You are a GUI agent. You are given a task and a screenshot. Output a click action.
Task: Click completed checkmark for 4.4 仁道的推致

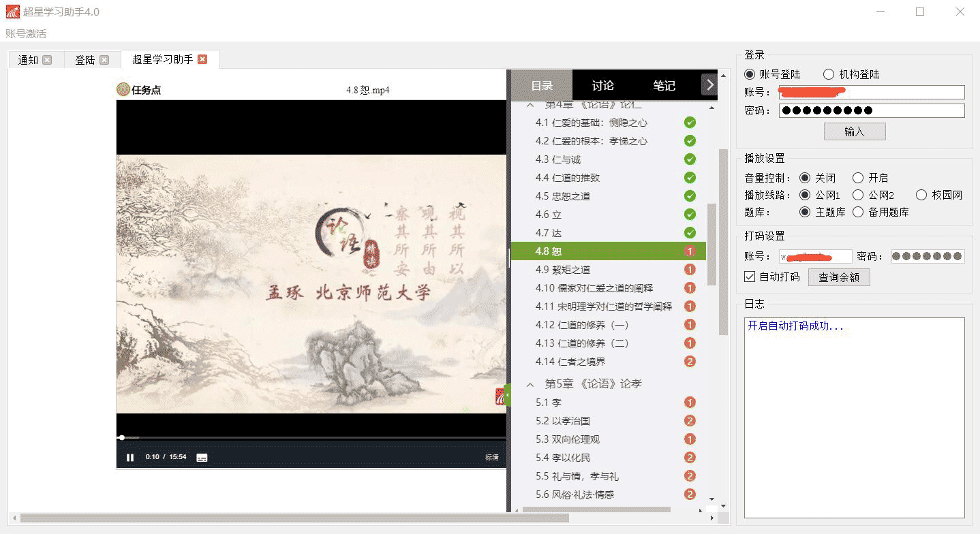pos(690,178)
